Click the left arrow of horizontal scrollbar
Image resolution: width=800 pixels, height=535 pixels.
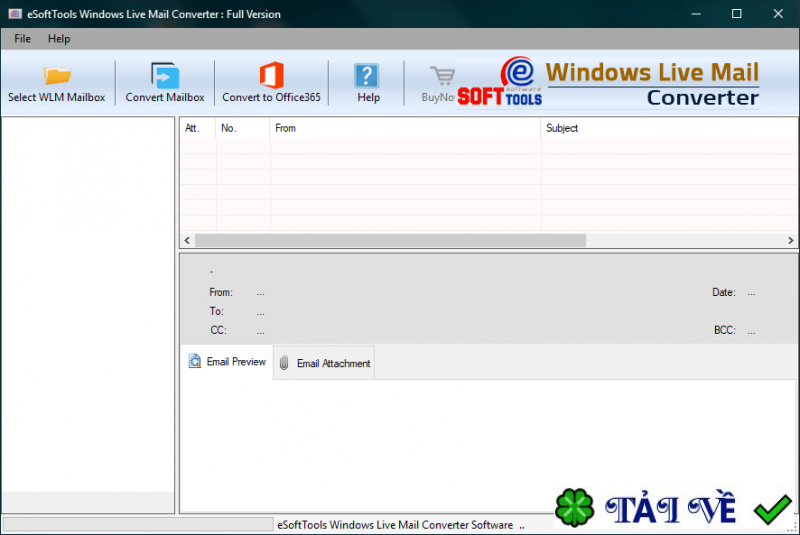[187, 240]
